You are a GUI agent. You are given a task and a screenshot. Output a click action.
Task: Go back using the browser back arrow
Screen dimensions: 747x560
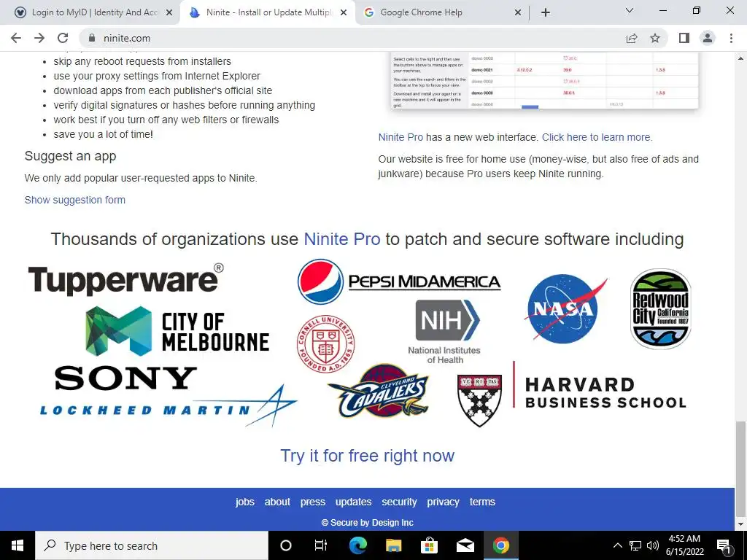[16, 38]
